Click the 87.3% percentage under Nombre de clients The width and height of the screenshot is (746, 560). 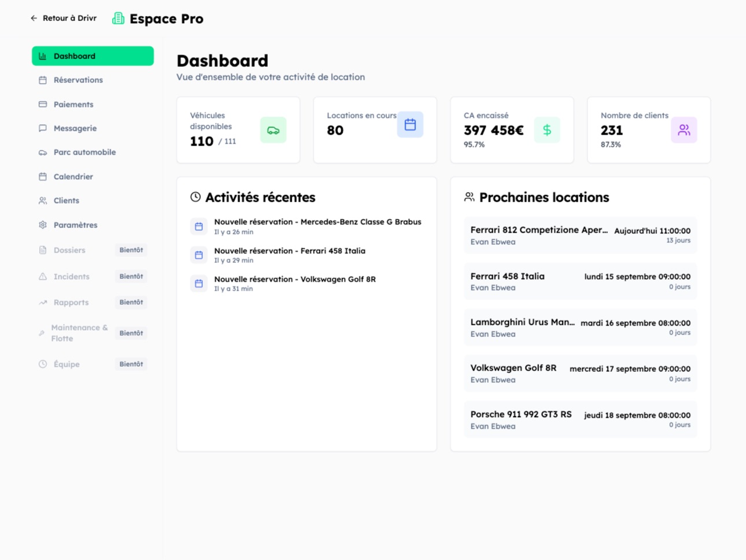611,145
